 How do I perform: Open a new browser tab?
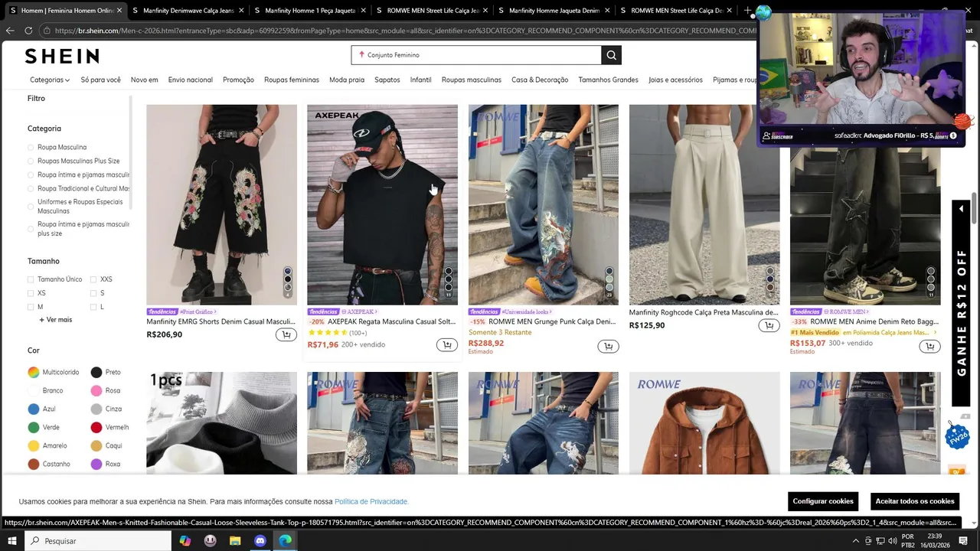747,11
